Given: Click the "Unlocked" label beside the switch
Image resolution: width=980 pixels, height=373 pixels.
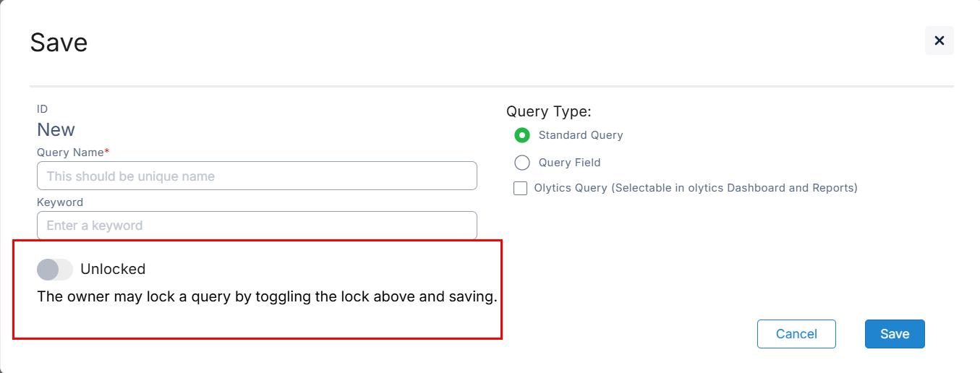Looking at the screenshot, I should click(113, 270).
